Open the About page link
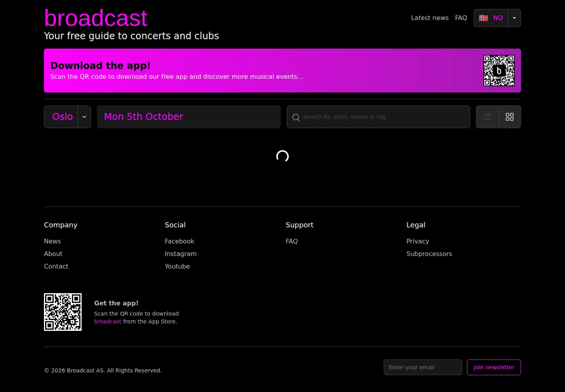Image resolution: width=565 pixels, height=392 pixels. pos(53,254)
